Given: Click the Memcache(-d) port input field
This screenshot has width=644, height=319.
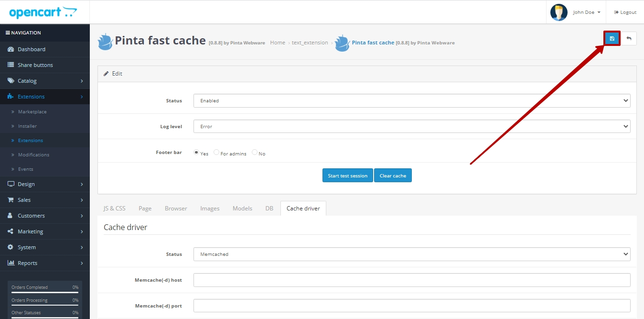Looking at the screenshot, I should [412, 306].
